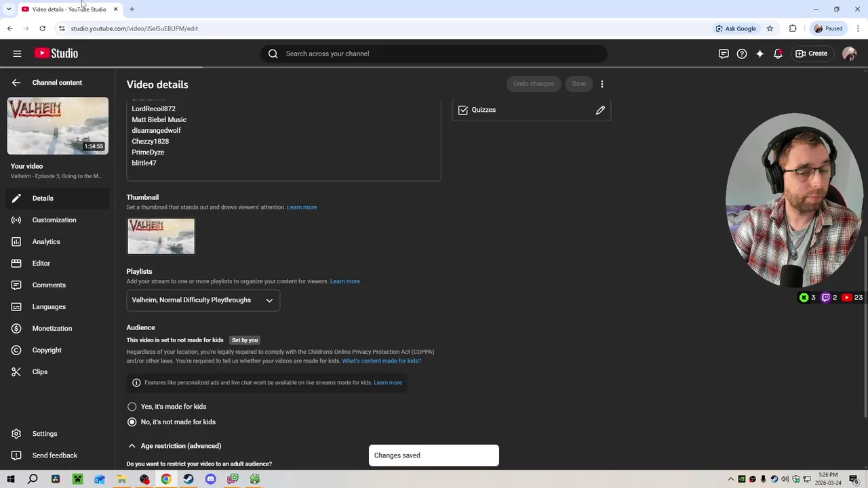Click the Quizzes checkbox icon
The image size is (868, 488).
463,110
